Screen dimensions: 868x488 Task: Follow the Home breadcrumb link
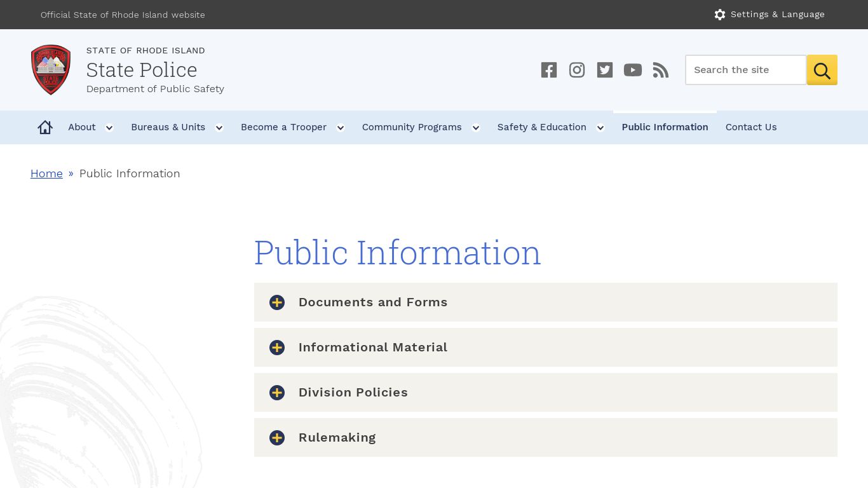(46, 173)
